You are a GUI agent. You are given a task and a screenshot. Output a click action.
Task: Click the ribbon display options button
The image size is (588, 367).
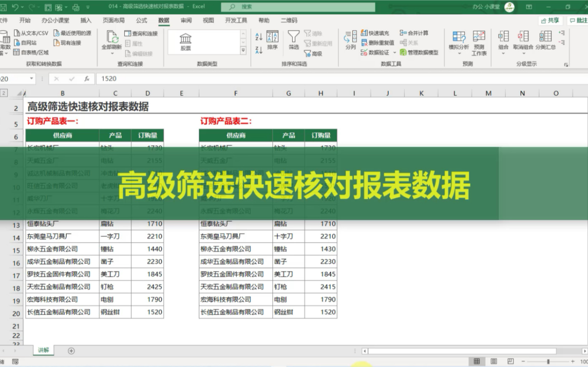pyautogui.click(x=529, y=7)
